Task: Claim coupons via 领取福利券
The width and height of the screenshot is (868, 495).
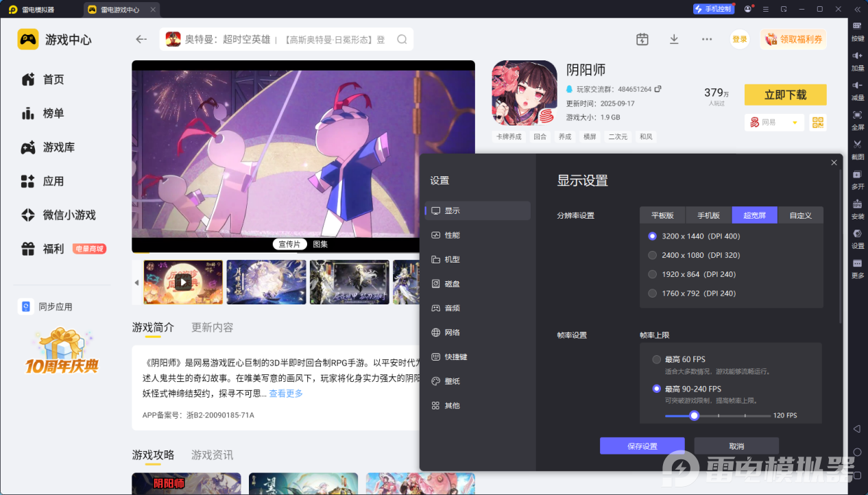Action: click(793, 39)
